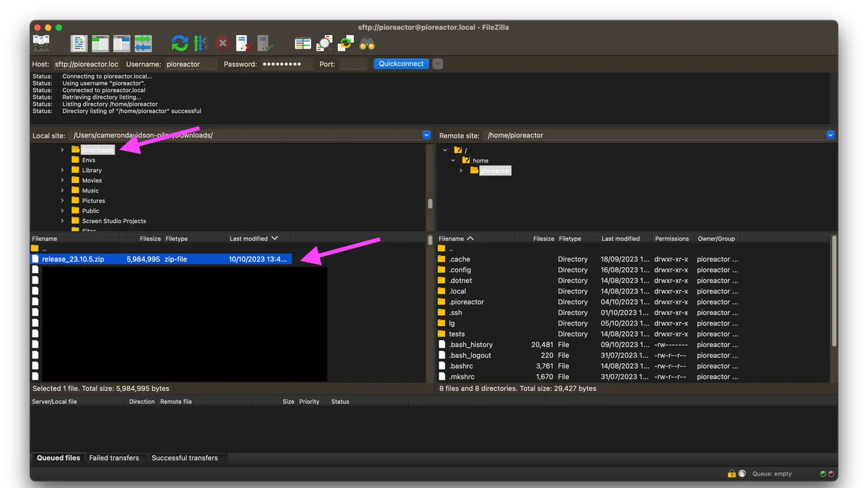The image size is (868, 488).
Task: Click the Quickconnect button
Action: coord(401,64)
